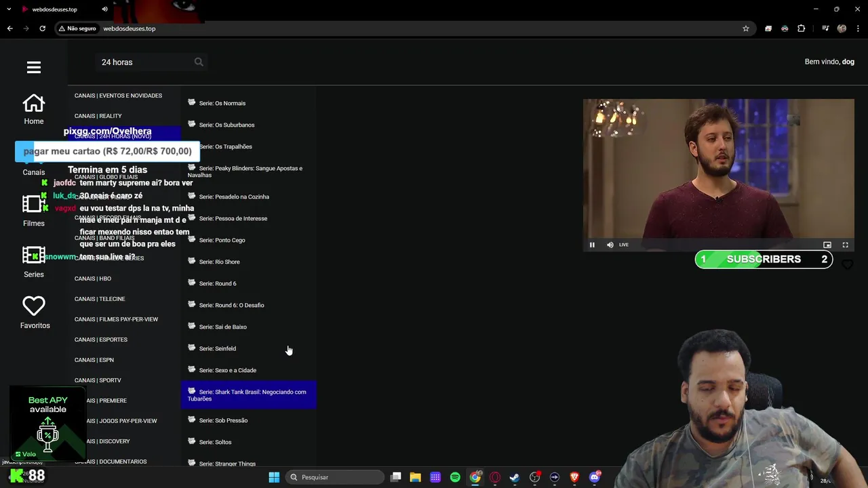Enable picture-in-picture on video player
Screen dimensions: 868x488
827,245
